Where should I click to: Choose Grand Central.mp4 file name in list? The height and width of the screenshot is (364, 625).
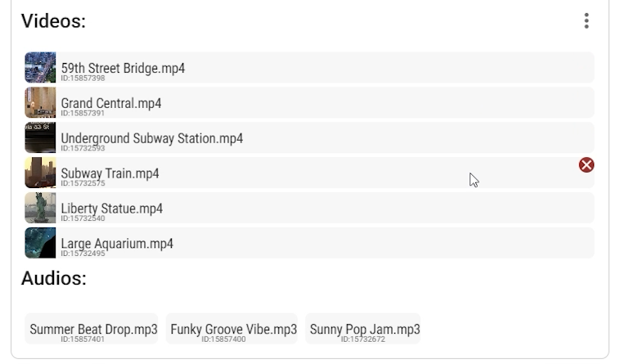[x=111, y=103]
